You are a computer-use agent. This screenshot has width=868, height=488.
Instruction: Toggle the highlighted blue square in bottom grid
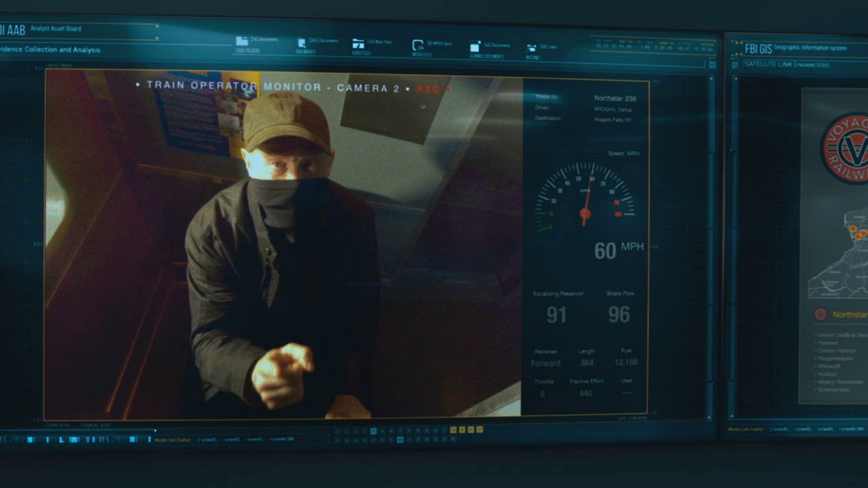tap(373, 430)
